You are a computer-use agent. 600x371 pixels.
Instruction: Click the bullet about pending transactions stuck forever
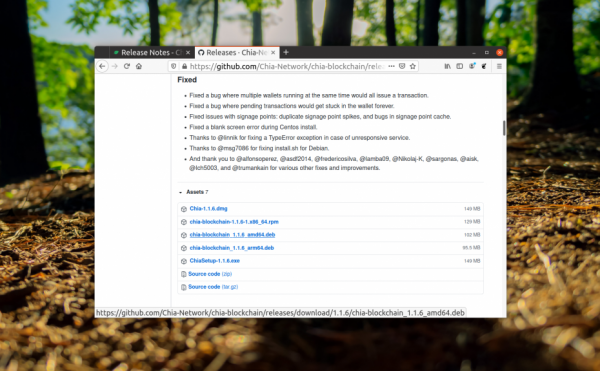pos(292,106)
